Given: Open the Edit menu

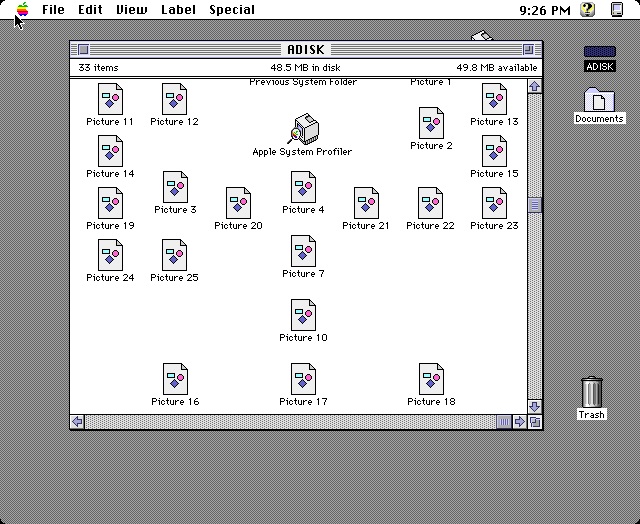Looking at the screenshot, I should tap(90, 9).
